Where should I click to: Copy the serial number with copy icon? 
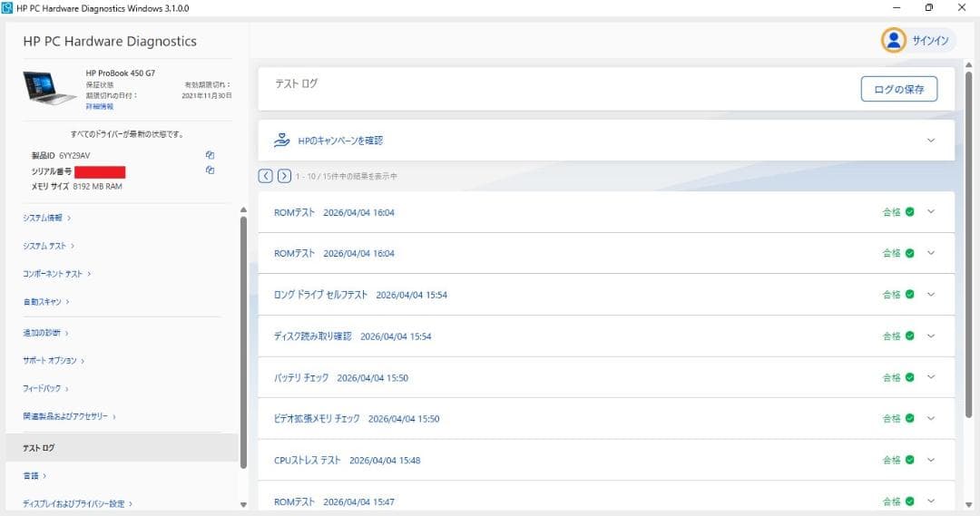(210, 170)
